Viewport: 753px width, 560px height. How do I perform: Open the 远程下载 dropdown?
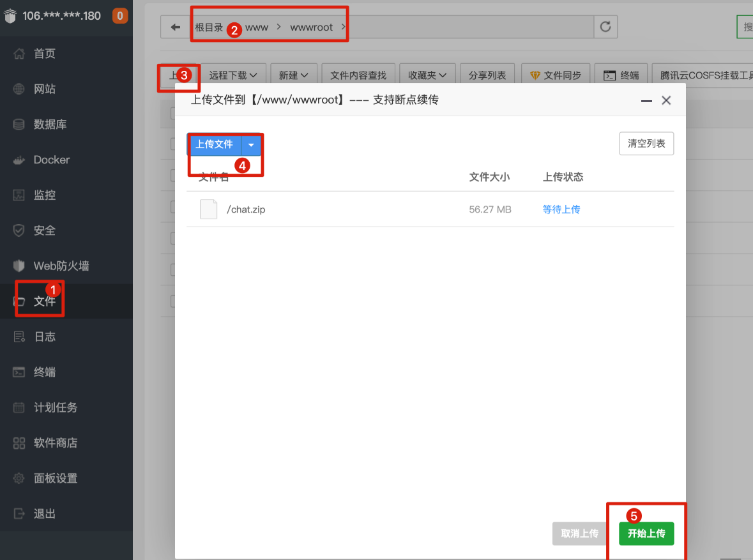(233, 75)
